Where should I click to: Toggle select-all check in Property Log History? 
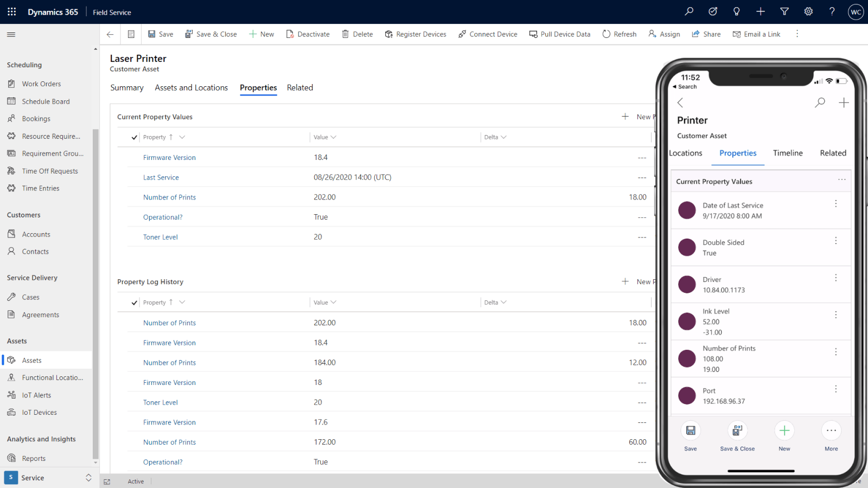(x=134, y=303)
